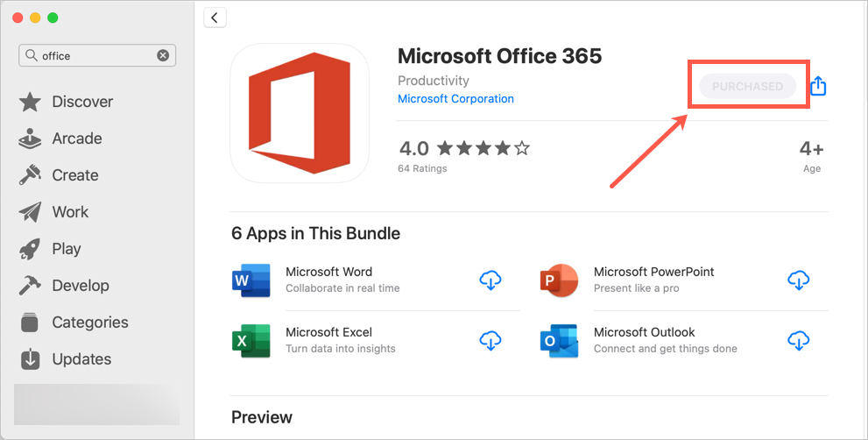The height and width of the screenshot is (440, 868).
Task: Click the Productivity category label
Action: tap(434, 81)
